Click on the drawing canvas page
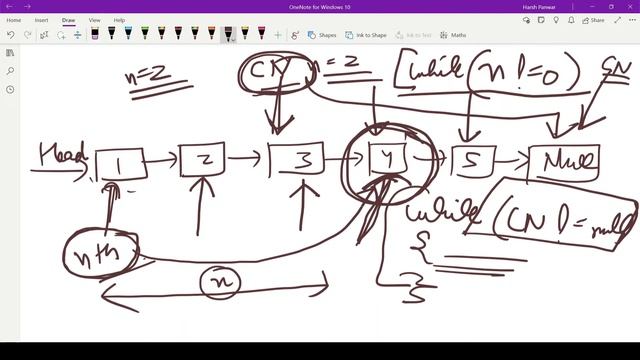The width and height of the screenshot is (640, 360). (x=330, y=193)
